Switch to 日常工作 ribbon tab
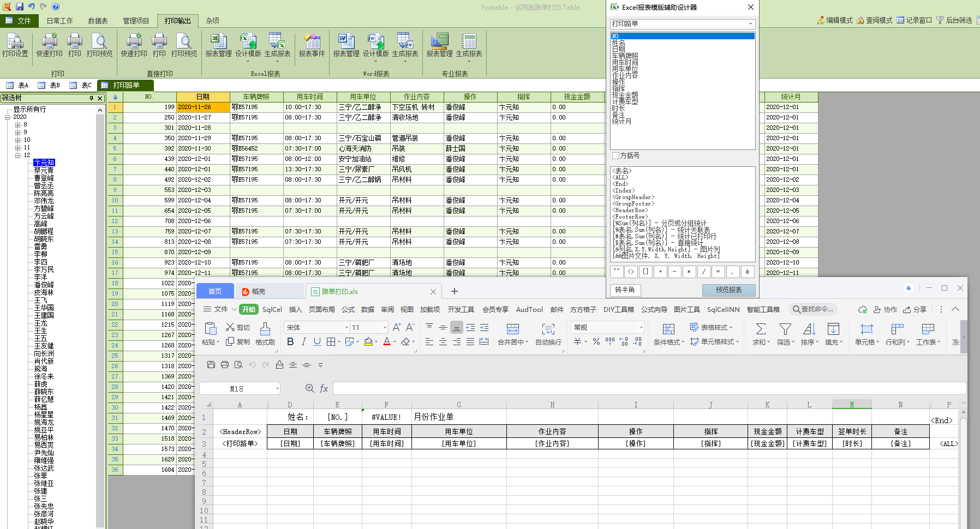Screen dimensions: 980x529 59,21
